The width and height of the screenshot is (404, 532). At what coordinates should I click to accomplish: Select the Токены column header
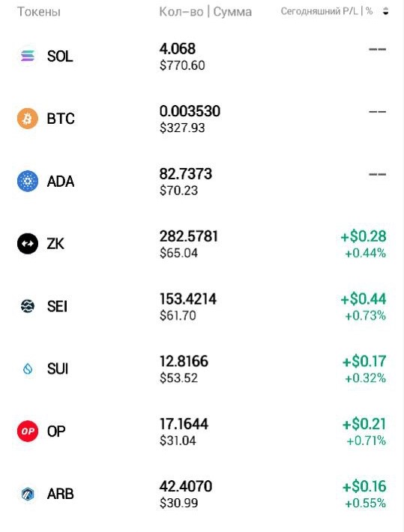click(39, 12)
